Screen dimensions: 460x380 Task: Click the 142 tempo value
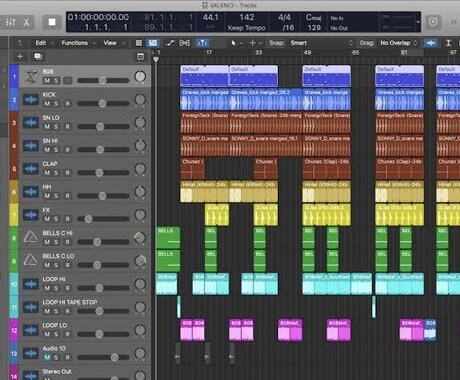coord(247,17)
